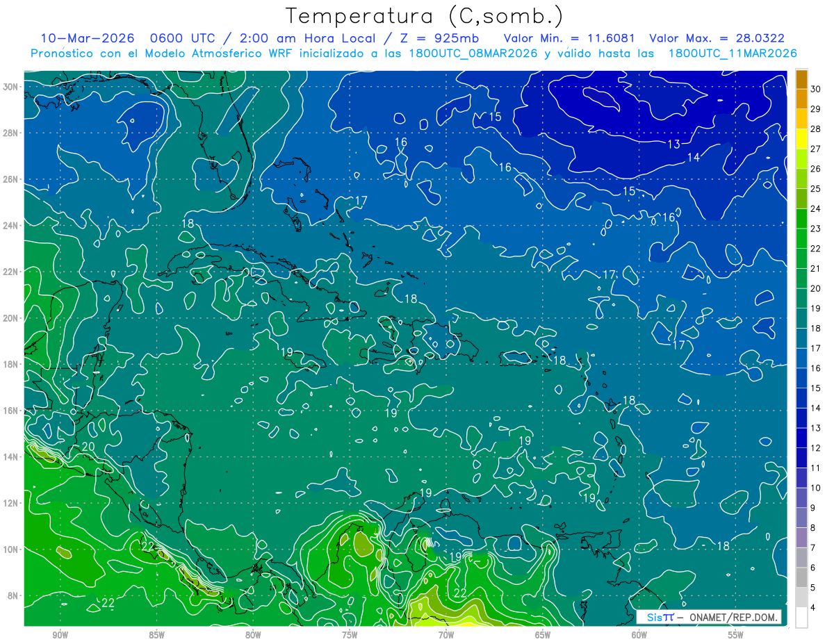Click the "55W" longitude axis label
The image size is (834, 644).
click(x=736, y=635)
